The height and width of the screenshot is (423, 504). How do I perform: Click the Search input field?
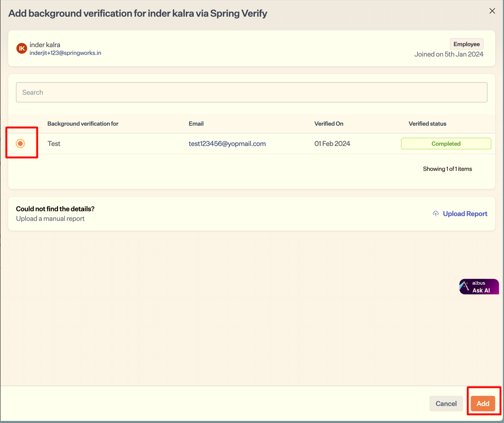coord(252,93)
